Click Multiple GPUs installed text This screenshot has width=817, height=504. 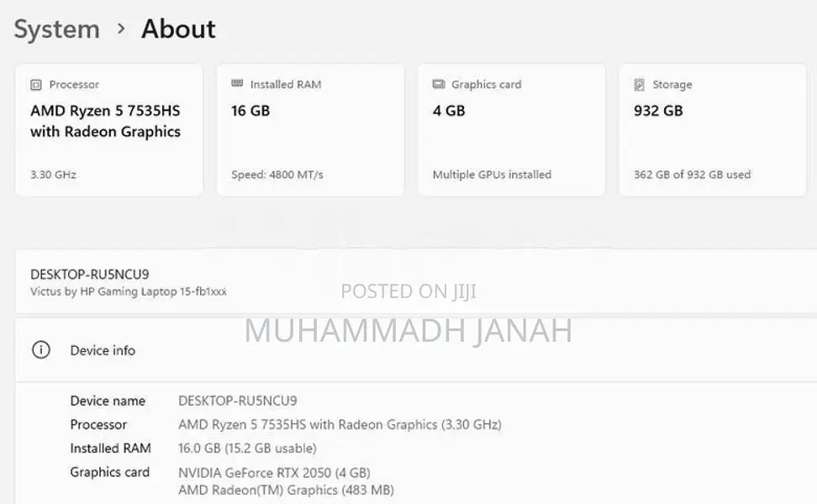[x=492, y=175]
